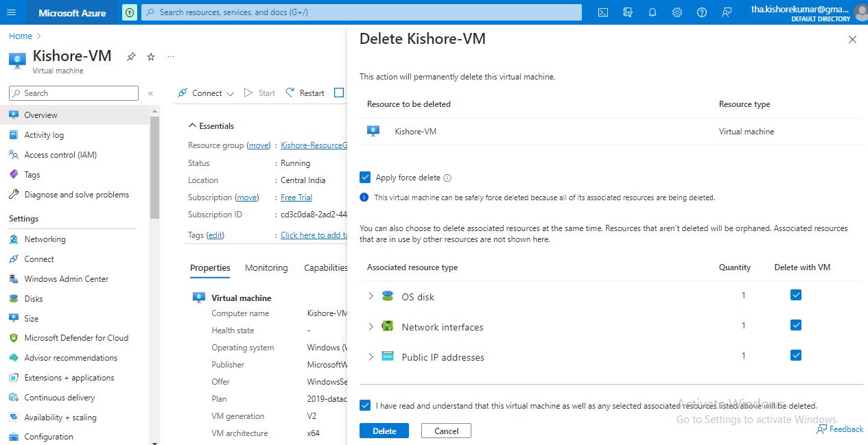Open the portal settings gear icon
This screenshot has width=868, height=445.
[x=677, y=12]
